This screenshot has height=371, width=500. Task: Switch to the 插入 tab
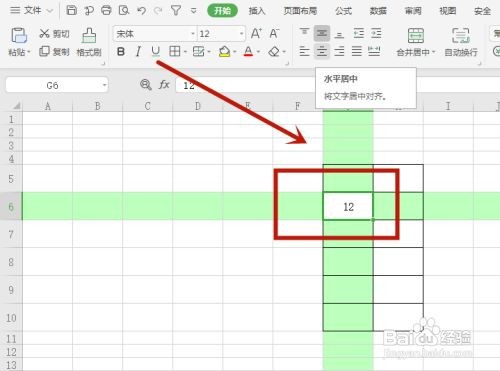pyautogui.click(x=257, y=11)
